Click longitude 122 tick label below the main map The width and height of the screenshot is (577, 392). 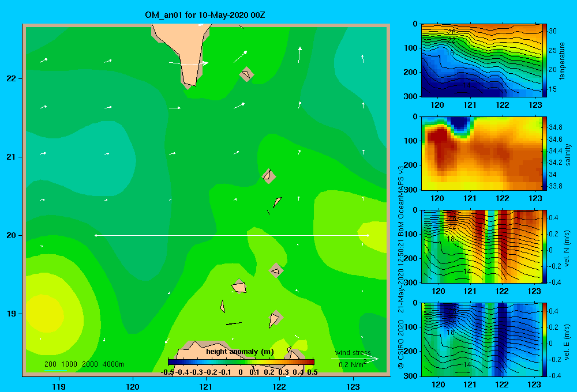[x=279, y=387]
